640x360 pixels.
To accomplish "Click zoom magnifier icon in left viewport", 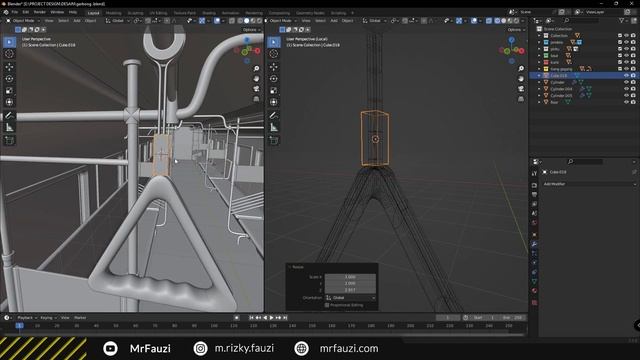I will pos(256,69).
